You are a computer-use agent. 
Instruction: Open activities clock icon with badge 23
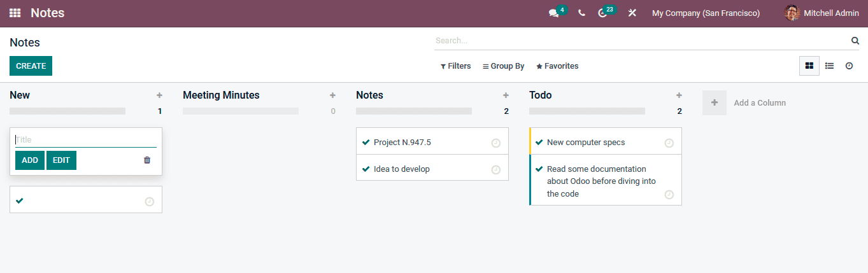tap(602, 13)
